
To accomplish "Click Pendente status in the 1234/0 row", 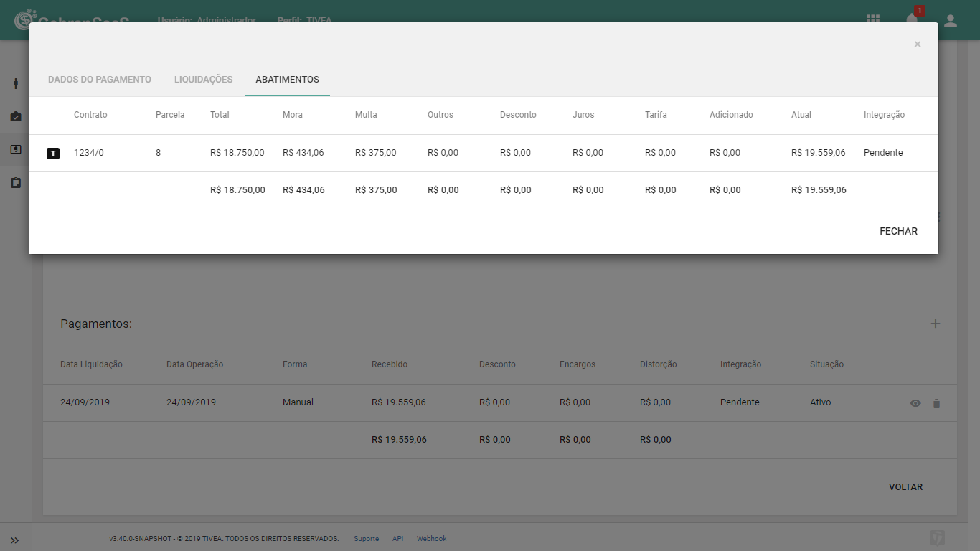I will tap(883, 153).
